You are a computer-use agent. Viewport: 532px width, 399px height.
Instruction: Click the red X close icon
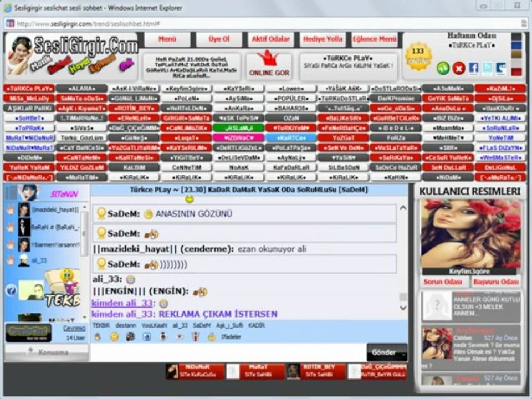(459, 68)
